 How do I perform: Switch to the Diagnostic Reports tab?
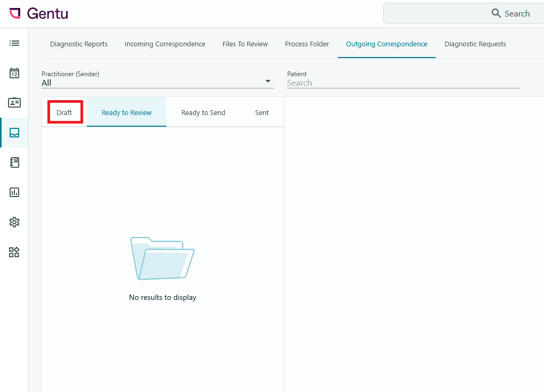(x=79, y=44)
